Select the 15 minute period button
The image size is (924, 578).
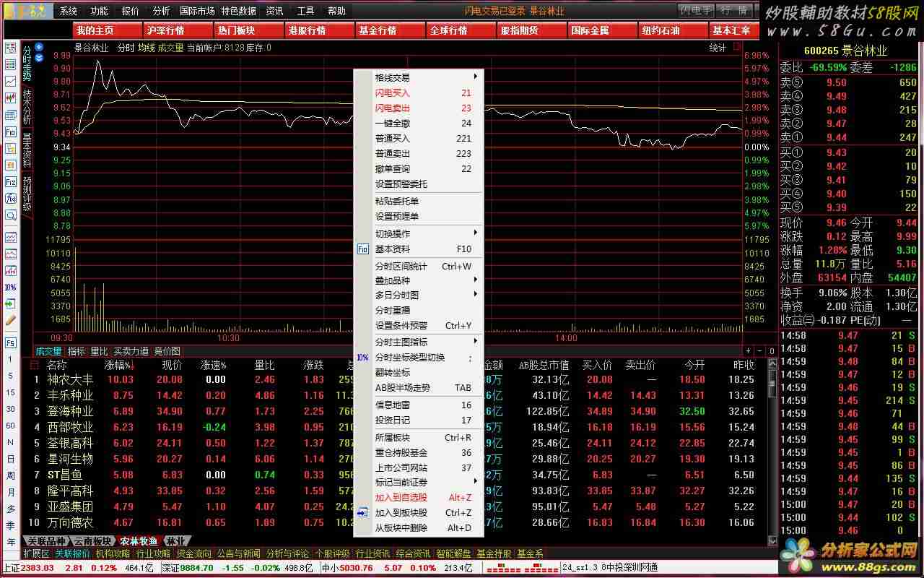[x=11, y=392]
